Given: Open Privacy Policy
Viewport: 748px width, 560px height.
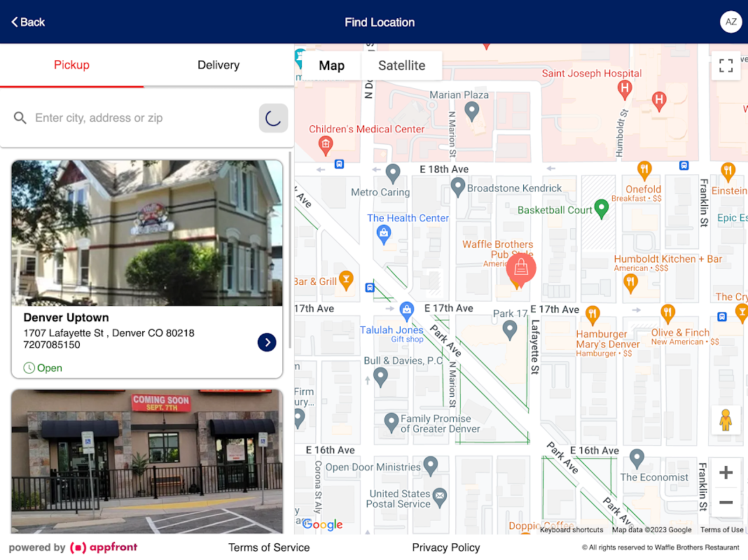Looking at the screenshot, I should coord(446,547).
